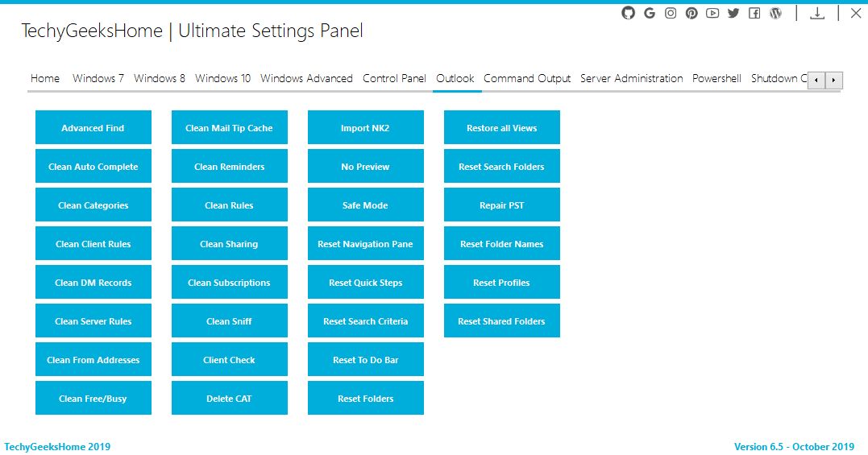The height and width of the screenshot is (455, 868).
Task: Click the Pinterest icon
Action: pyautogui.click(x=691, y=13)
